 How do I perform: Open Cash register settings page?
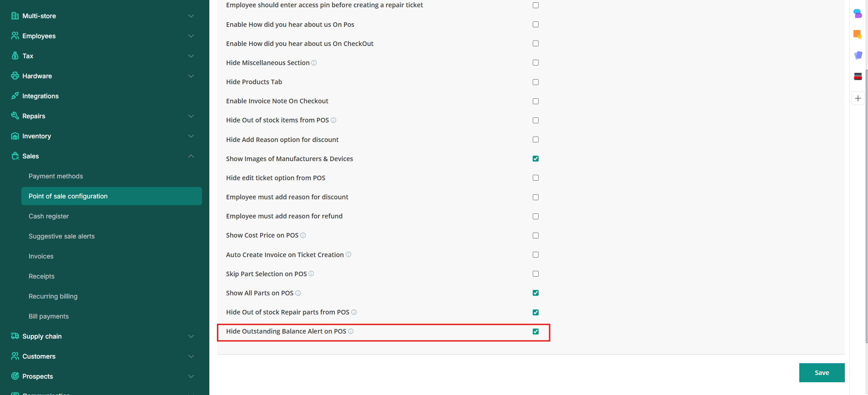pyautogui.click(x=49, y=216)
